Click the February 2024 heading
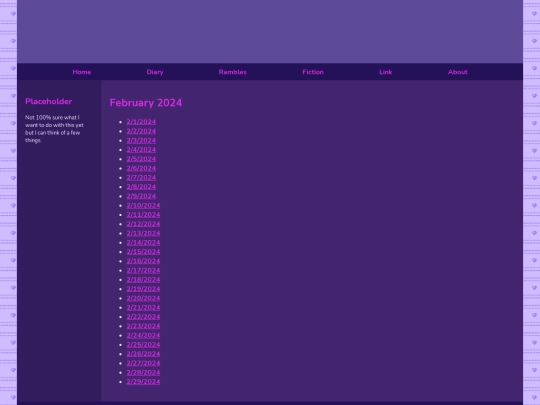The width and height of the screenshot is (540, 405). [146, 103]
